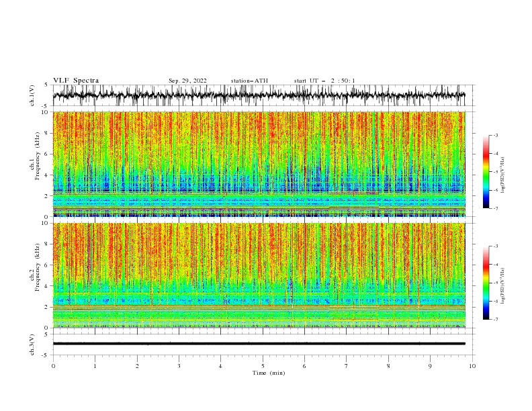This screenshot has height=411, width=532.
Task: Click the ch.1 voltage waveform trace
Action: click(x=259, y=95)
